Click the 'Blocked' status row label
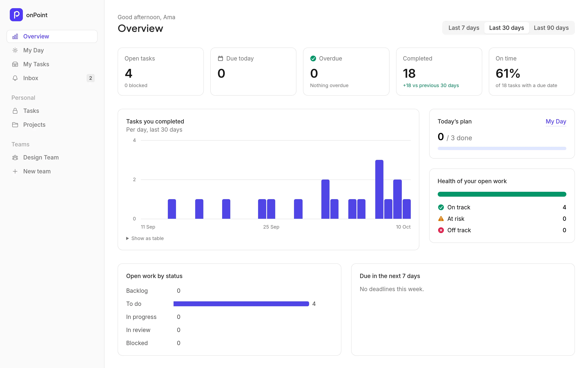Image resolution: width=588 pixels, height=368 pixels. pos(137,343)
